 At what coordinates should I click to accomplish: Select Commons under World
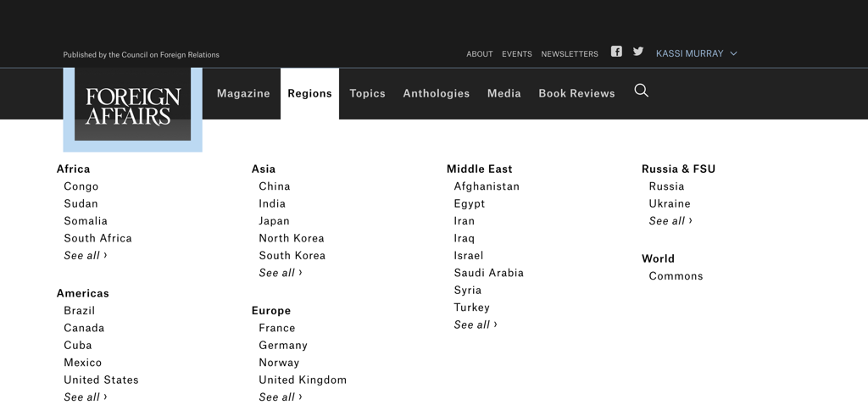coord(676,276)
